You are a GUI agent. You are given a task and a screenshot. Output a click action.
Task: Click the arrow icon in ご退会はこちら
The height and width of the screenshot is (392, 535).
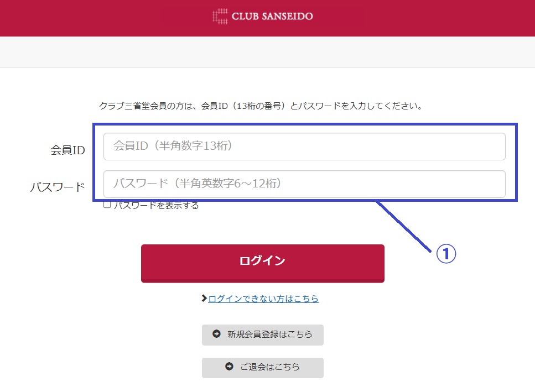click(229, 367)
